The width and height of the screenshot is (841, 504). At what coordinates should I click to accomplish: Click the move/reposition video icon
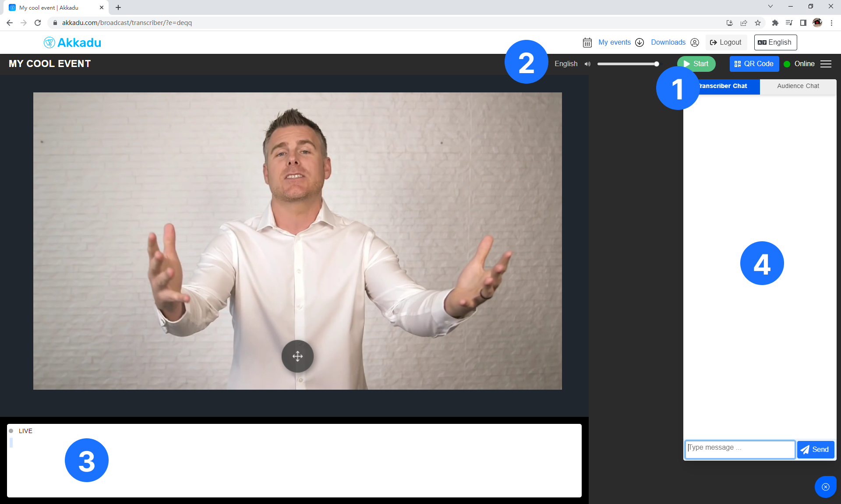click(298, 356)
